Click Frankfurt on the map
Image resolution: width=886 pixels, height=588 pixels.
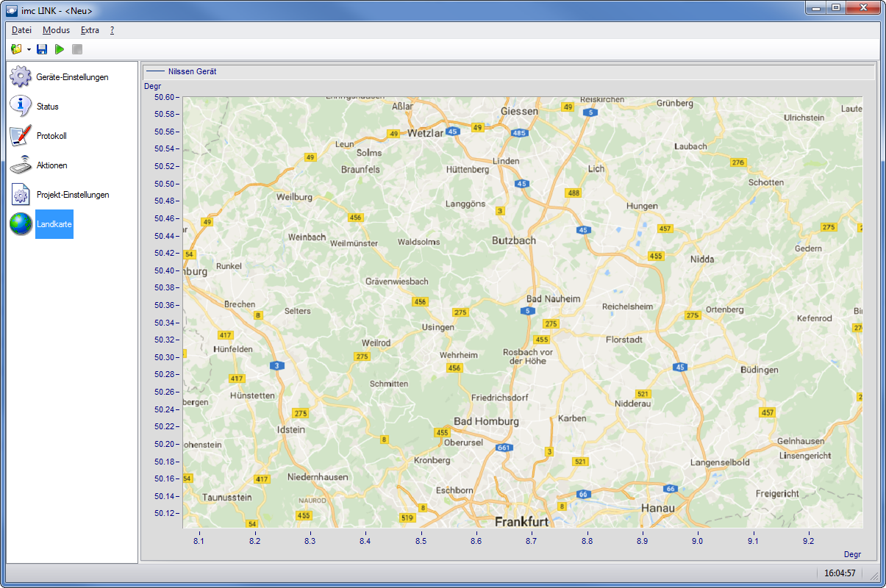pos(521,522)
